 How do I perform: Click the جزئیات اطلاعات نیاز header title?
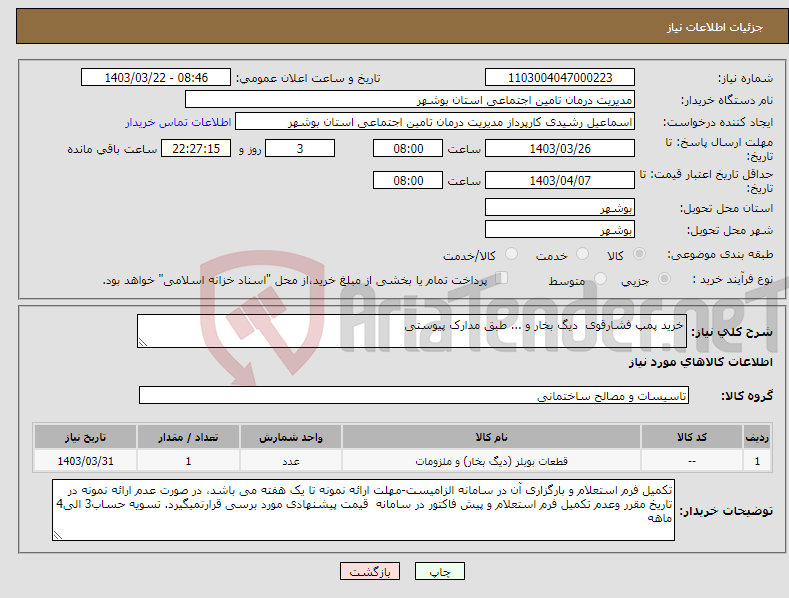coord(715,27)
